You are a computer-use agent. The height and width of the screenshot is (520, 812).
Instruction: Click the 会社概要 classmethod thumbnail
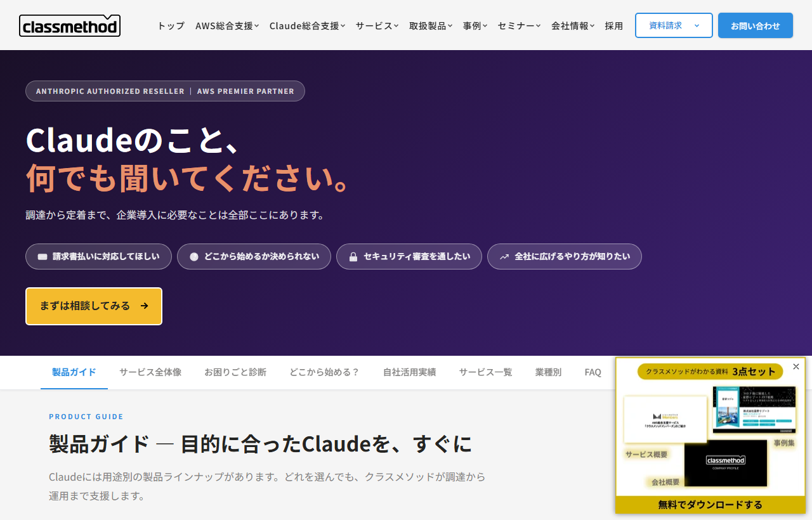click(x=726, y=463)
